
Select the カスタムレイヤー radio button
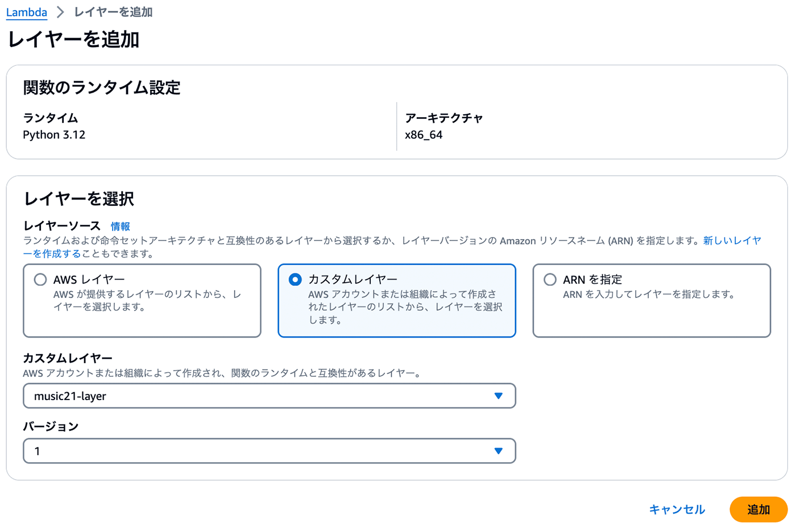click(x=295, y=280)
